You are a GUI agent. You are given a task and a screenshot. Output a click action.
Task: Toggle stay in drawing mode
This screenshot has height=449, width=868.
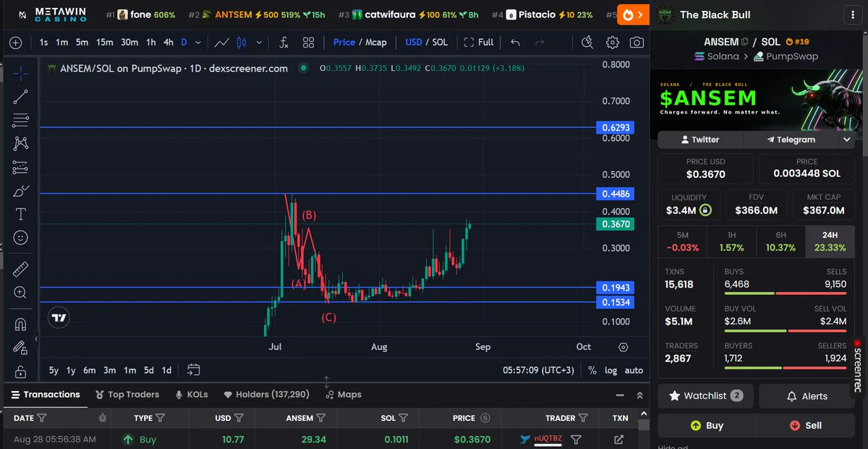(21, 348)
